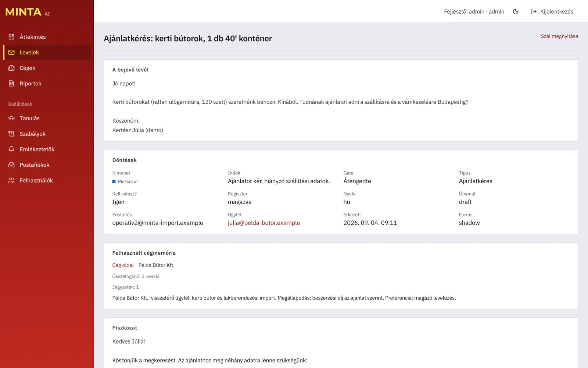This screenshot has height=368, width=588.
Task: Open the Emlékeztetők label
Action: tap(37, 149)
